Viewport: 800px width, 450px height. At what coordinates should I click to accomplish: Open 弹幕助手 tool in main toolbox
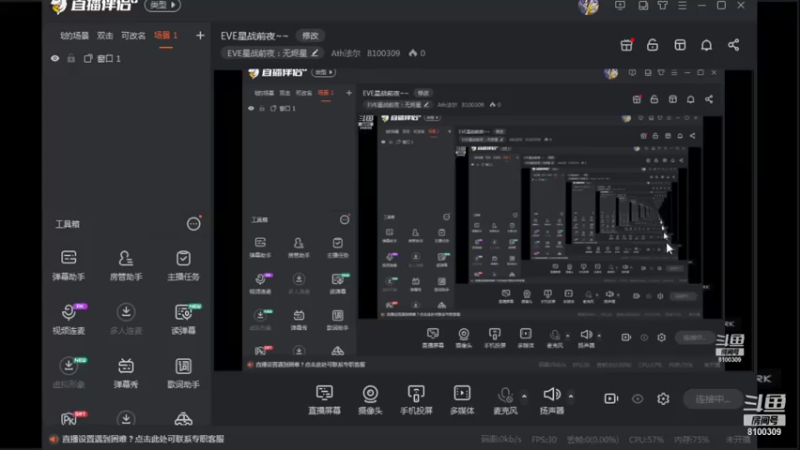pos(68,265)
